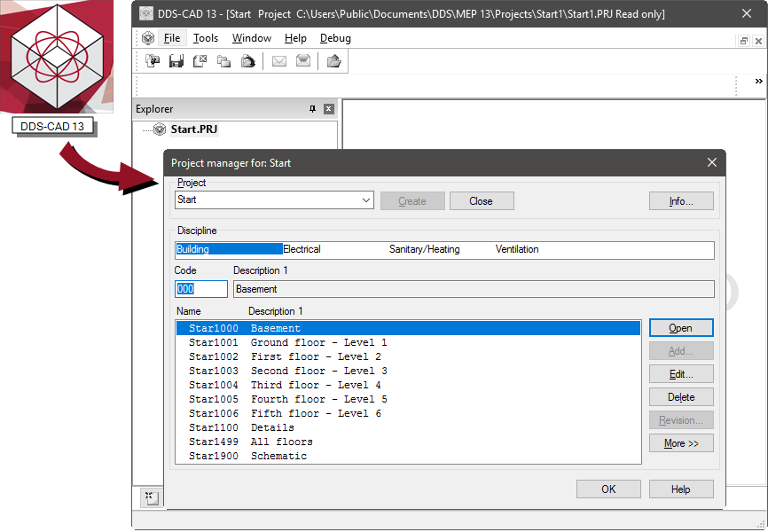Select the Ventilation discipline
The width and height of the screenshot is (768, 532).
(517, 249)
